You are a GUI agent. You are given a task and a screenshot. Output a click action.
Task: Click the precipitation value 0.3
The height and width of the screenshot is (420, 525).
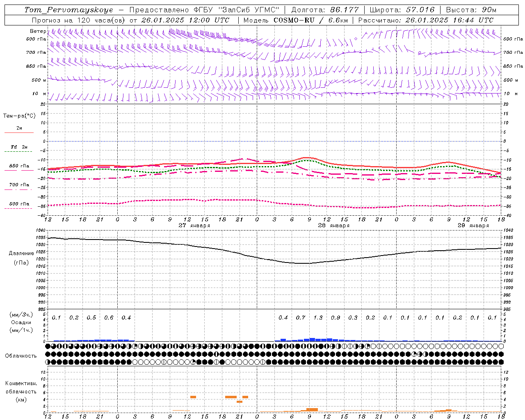[353, 317]
